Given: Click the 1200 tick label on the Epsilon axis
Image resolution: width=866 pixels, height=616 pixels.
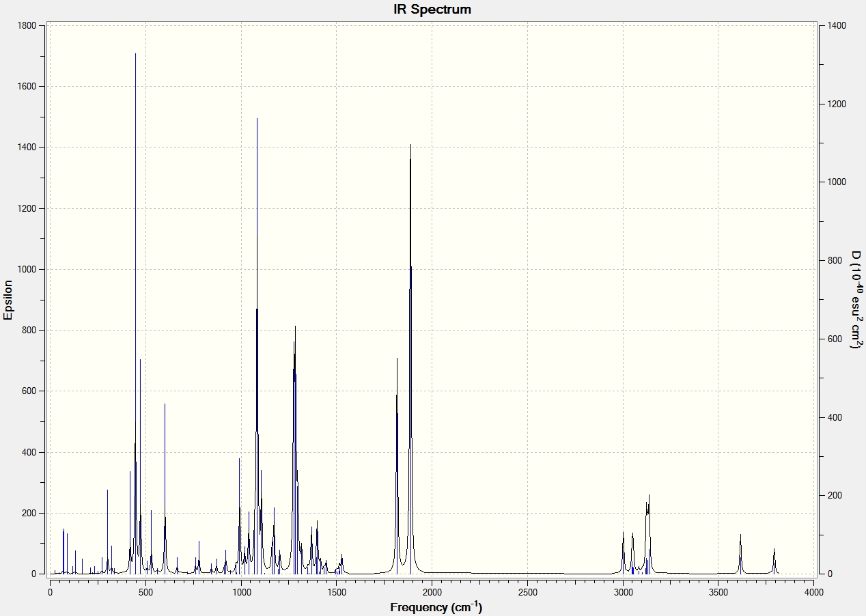Looking at the screenshot, I should pos(28,209).
